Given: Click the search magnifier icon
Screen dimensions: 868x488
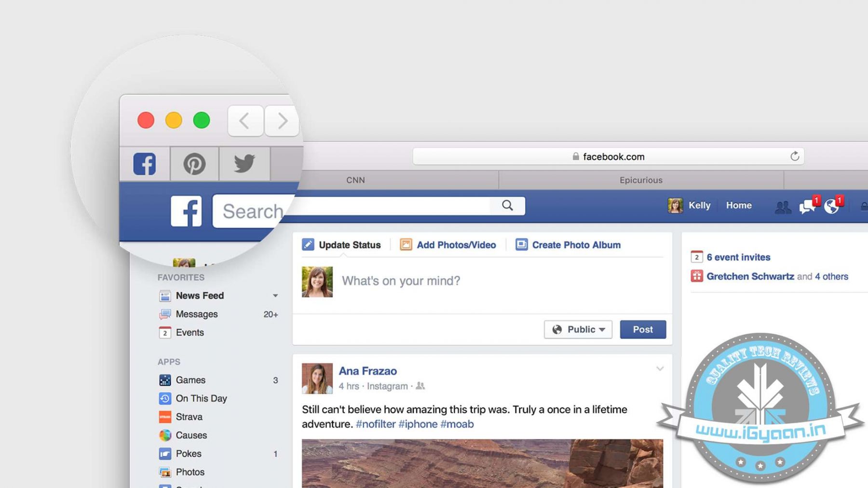Looking at the screenshot, I should (x=507, y=205).
